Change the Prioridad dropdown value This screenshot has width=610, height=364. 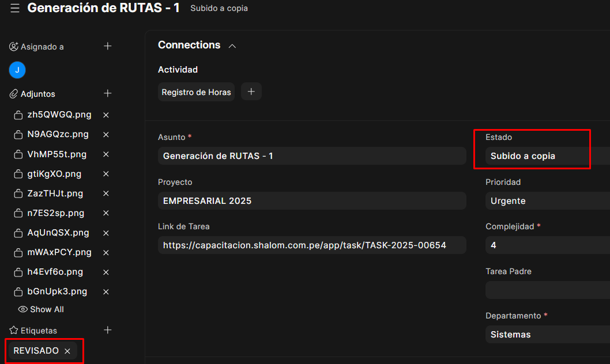click(x=548, y=201)
